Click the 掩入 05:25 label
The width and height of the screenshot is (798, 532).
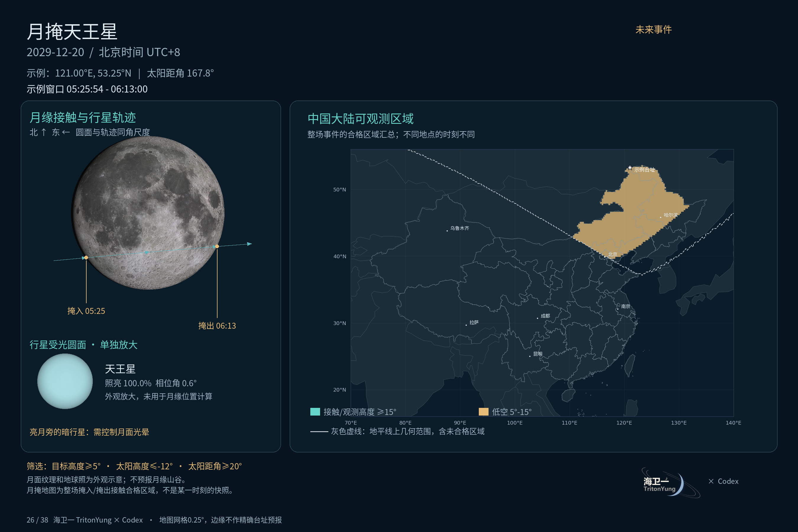click(86, 311)
